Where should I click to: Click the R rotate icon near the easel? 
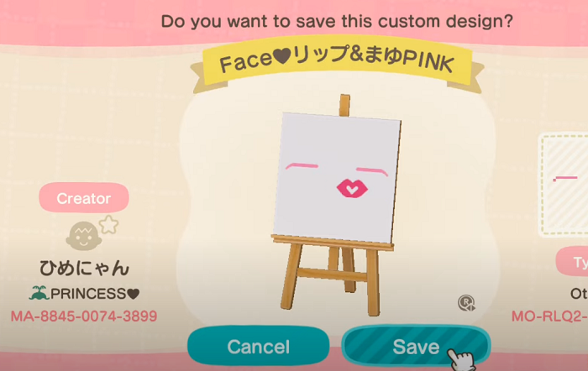point(466,303)
